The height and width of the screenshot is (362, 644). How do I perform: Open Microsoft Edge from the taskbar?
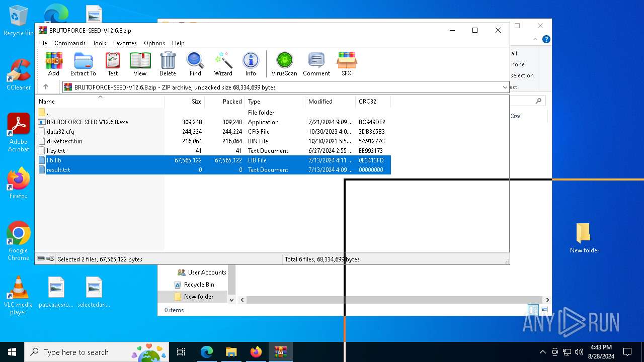click(x=207, y=352)
